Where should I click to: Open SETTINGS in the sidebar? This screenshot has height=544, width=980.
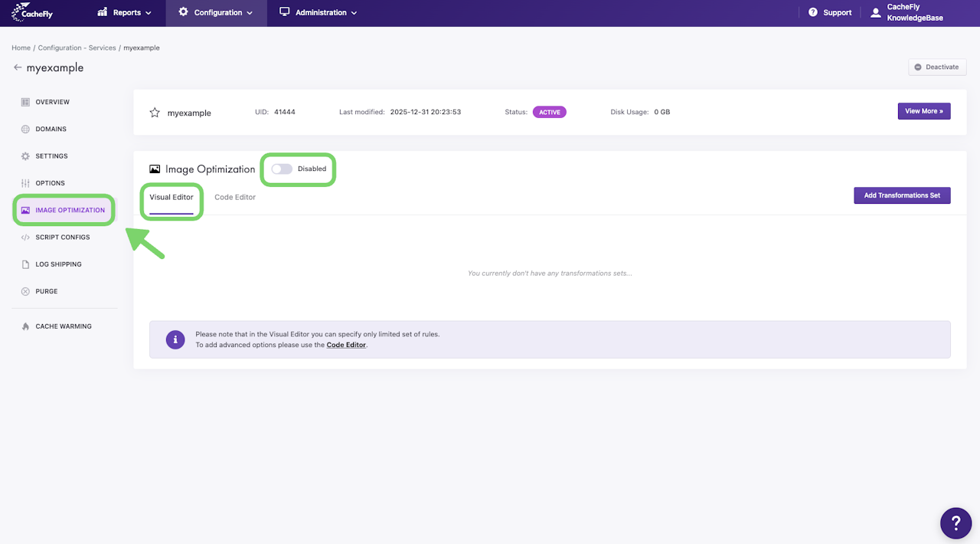52,156
